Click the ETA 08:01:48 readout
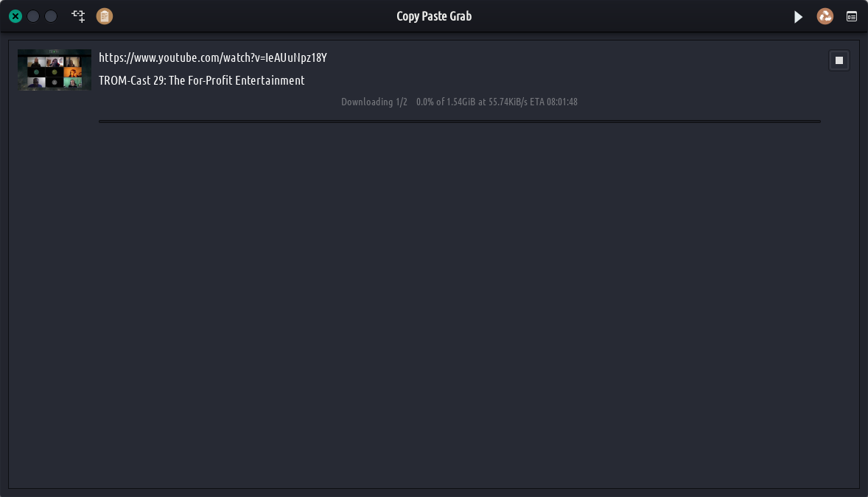This screenshot has height=497, width=868. click(x=552, y=102)
